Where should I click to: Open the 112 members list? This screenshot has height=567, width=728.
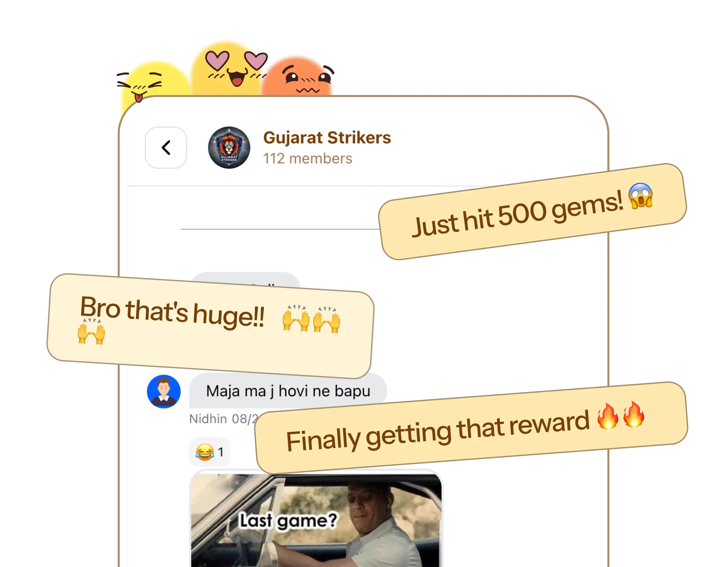click(x=307, y=159)
